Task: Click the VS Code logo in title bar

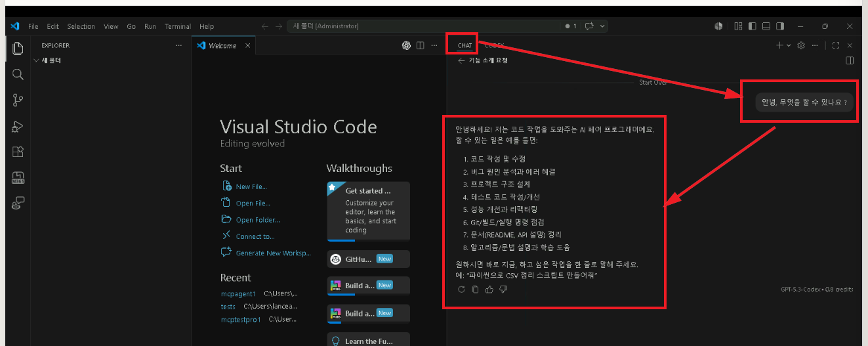Action: [x=15, y=26]
